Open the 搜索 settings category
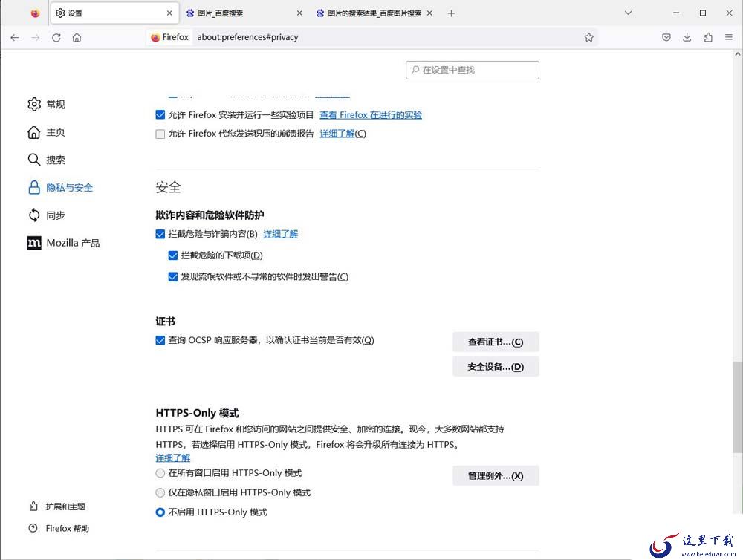The image size is (743, 560). tap(46, 160)
